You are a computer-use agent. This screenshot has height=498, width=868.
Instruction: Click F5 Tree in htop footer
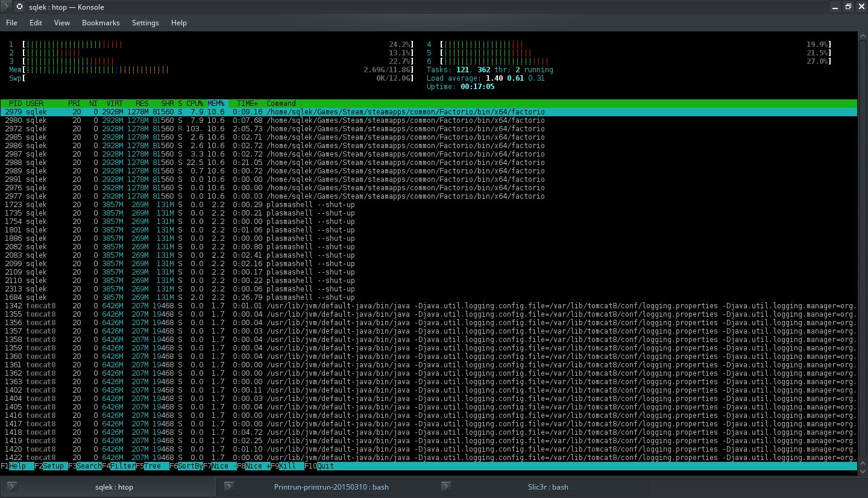(x=153, y=466)
